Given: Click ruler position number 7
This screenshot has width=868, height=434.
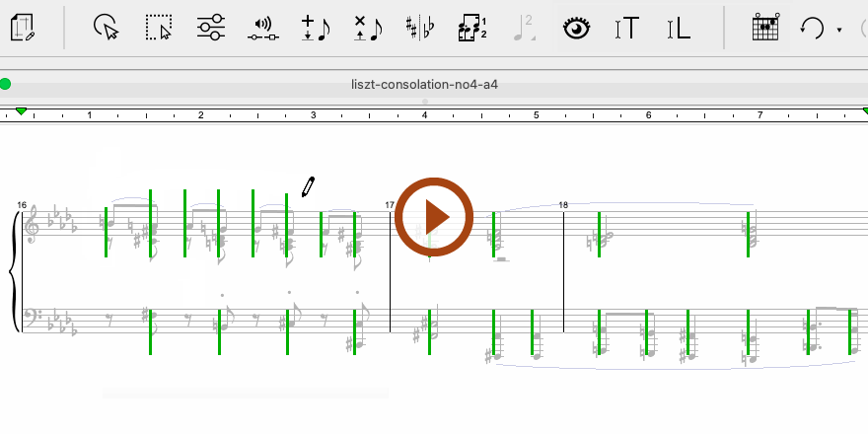Looking at the screenshot, I should pyautogui.click(x=760, y=115).
